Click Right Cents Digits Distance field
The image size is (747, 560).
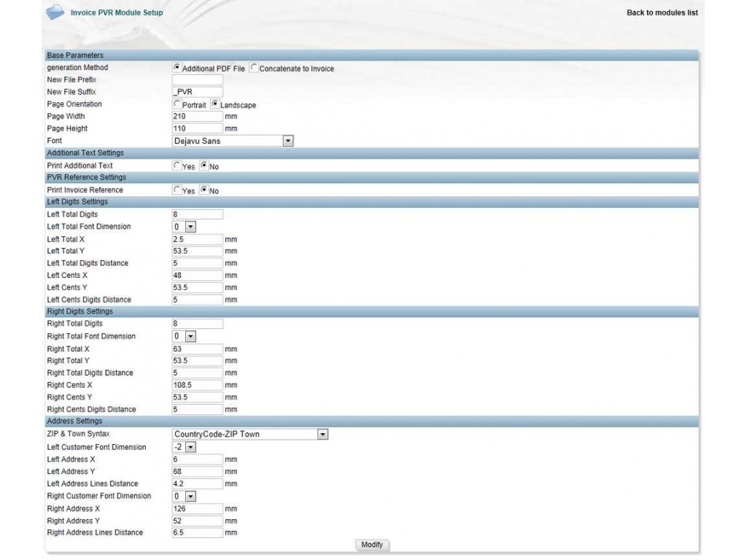pyautogui.click(x=197, y=410)
